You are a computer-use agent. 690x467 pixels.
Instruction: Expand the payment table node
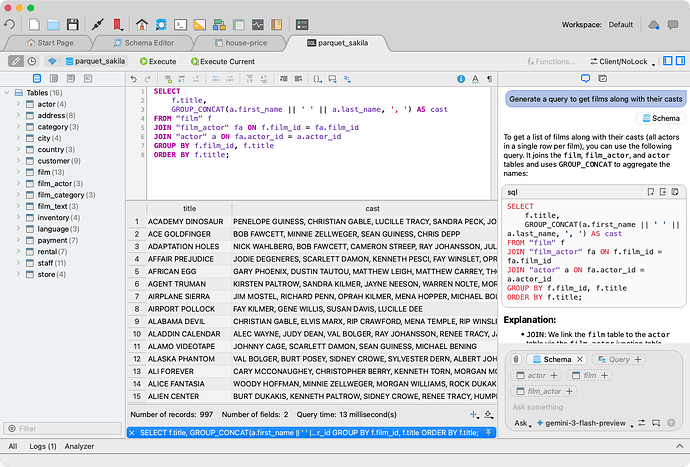click(x=18, y=240)
